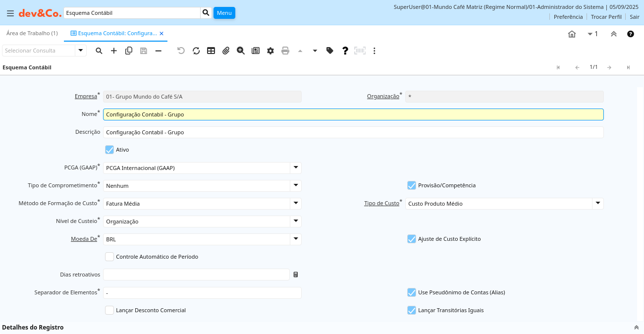Toggle Lançar Transitórias Iguais checkbox

pyautogui.click(x=412, y=310)
